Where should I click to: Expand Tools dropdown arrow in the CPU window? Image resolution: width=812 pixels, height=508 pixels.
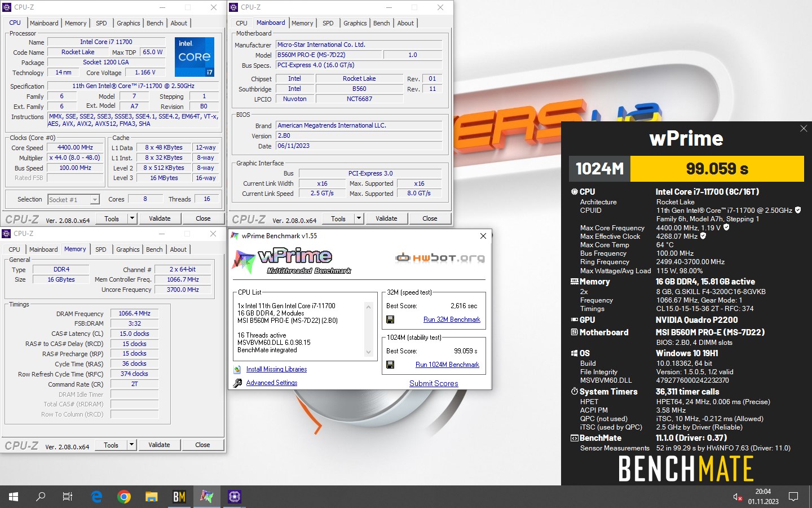pyautogui.click(x=132, y=218)
